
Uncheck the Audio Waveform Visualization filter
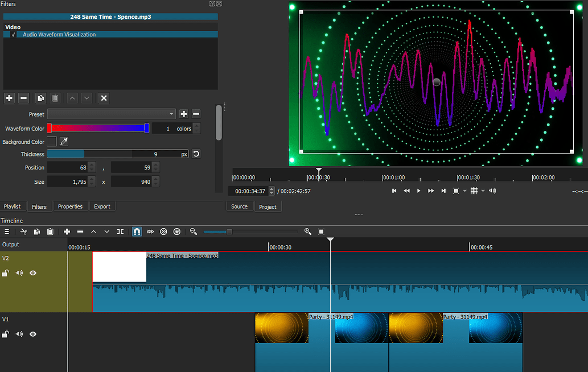click(14, 34)
